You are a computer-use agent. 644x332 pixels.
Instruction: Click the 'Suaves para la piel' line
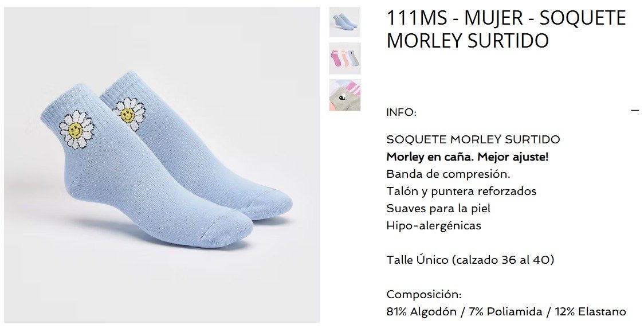click(x=438, y=208)
